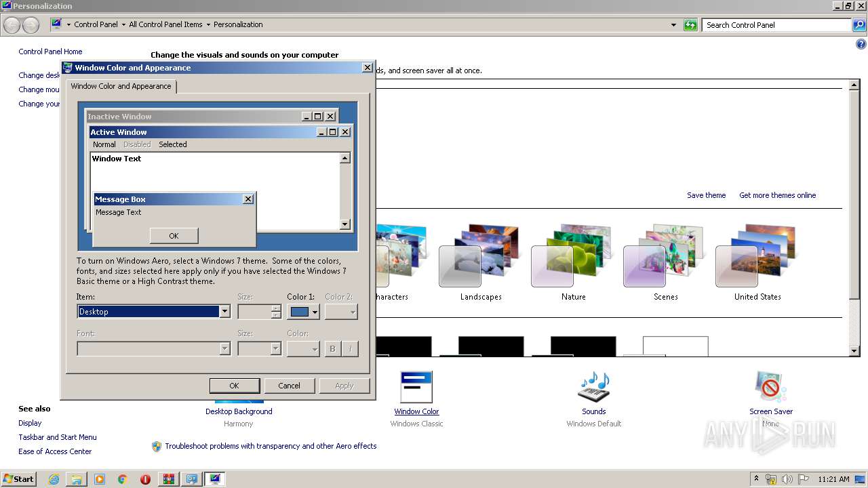Select the Scenes theme
Screen dimensions: 868x488
coord(665,263)
